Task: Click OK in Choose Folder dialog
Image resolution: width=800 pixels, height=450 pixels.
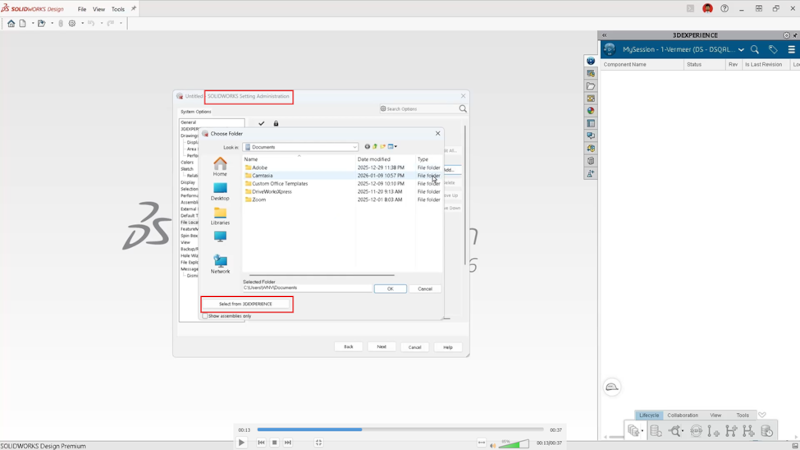Action: point(390,289)
